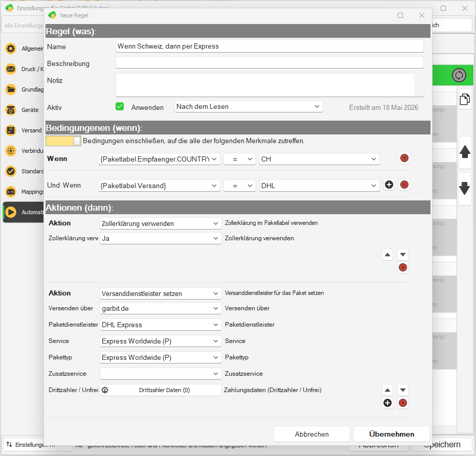
Task: Click Übernehmen button
Action: click(392, 434)
